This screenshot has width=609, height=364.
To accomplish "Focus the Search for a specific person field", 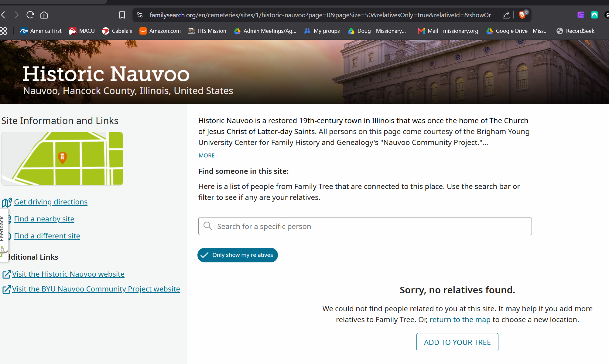I will click(x=365, y=226).
